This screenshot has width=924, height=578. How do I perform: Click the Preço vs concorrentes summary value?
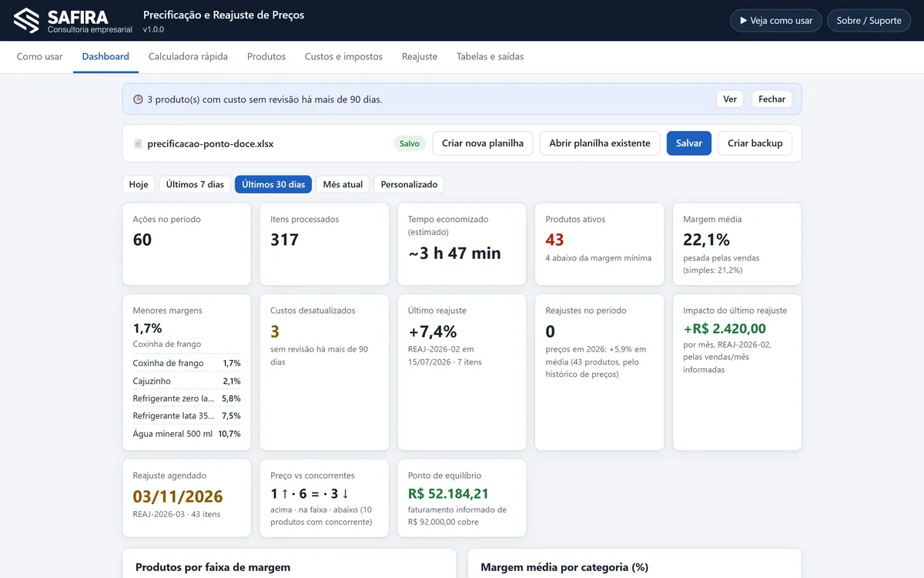tap(310, 494)
